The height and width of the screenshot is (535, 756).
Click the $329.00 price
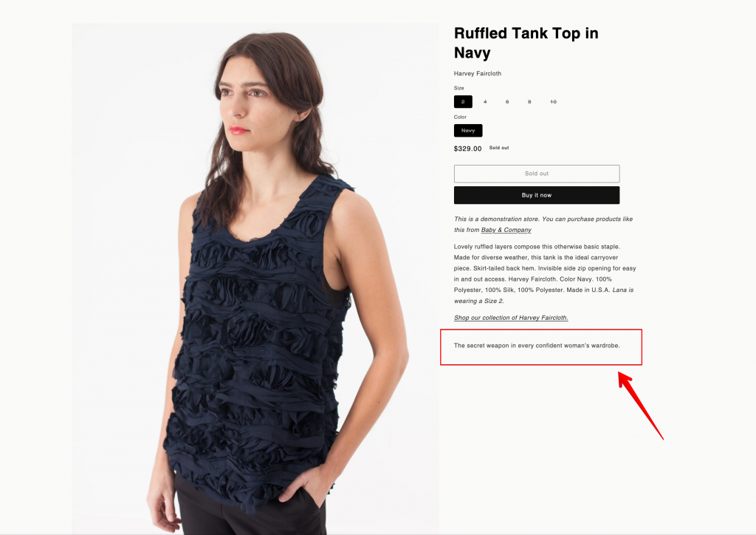click(467, 149)
